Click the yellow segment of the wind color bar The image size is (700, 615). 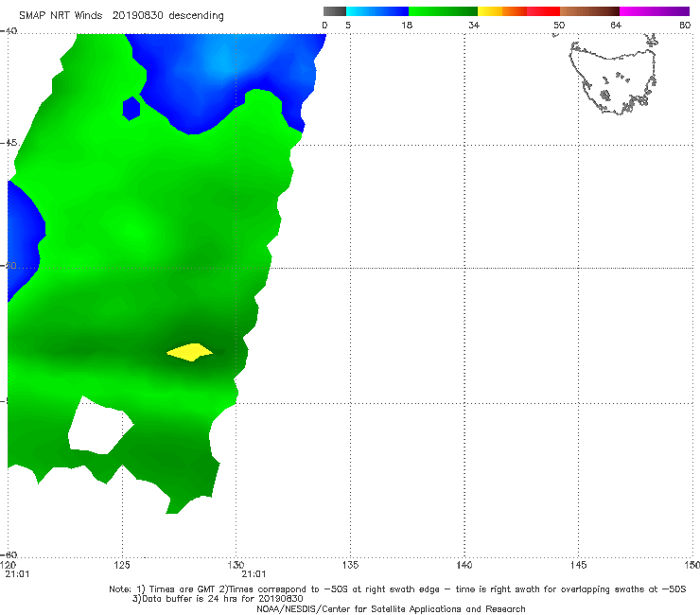490,11
